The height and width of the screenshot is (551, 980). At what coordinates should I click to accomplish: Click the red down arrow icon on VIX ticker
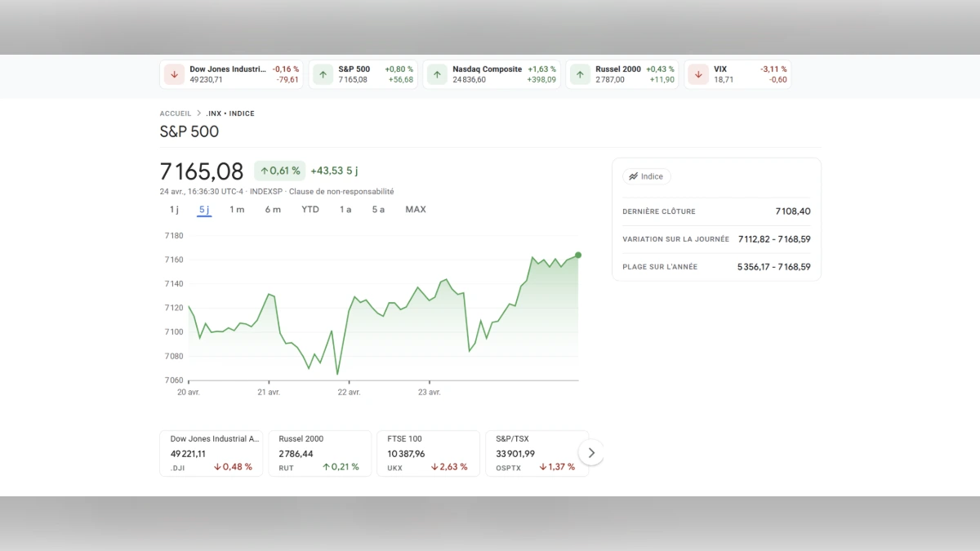(x=698, y=73)
